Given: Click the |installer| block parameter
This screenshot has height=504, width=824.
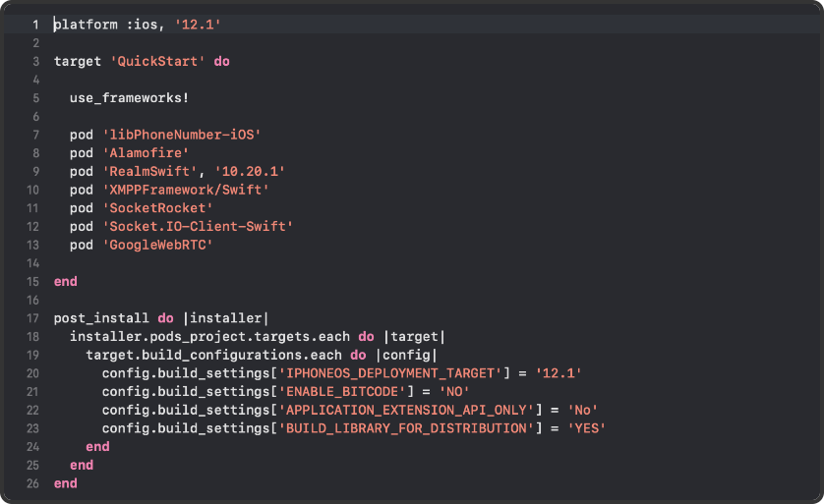Looking at the screenshot, I should click(x=225, y=318).
